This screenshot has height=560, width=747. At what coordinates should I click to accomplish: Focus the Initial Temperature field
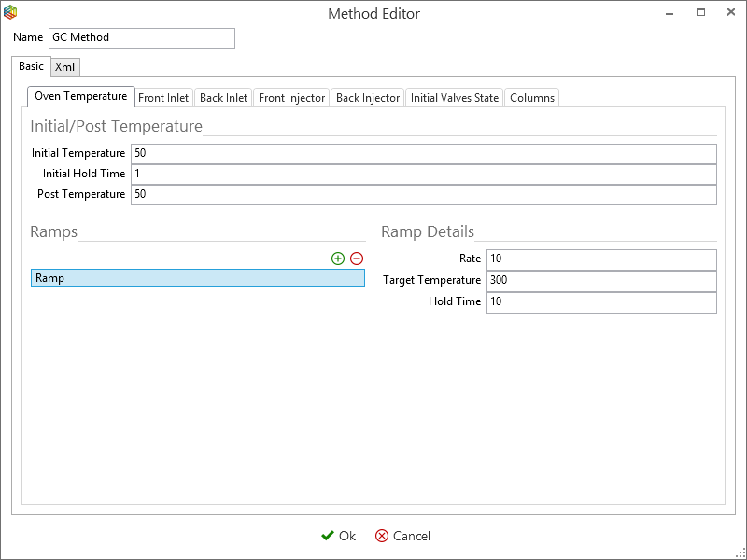click(424, 154)
